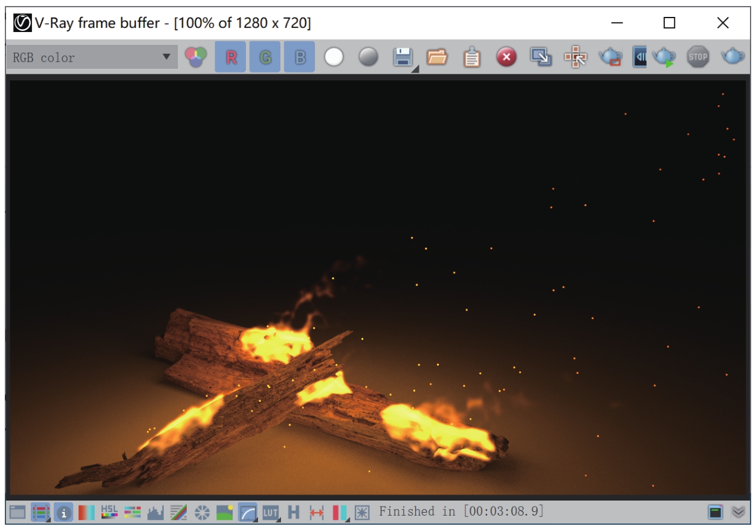The width and height of the screenshot is (756, 532).
Task: Start interactive render with green-arrow teapot
Action: [x=664, y=57]
